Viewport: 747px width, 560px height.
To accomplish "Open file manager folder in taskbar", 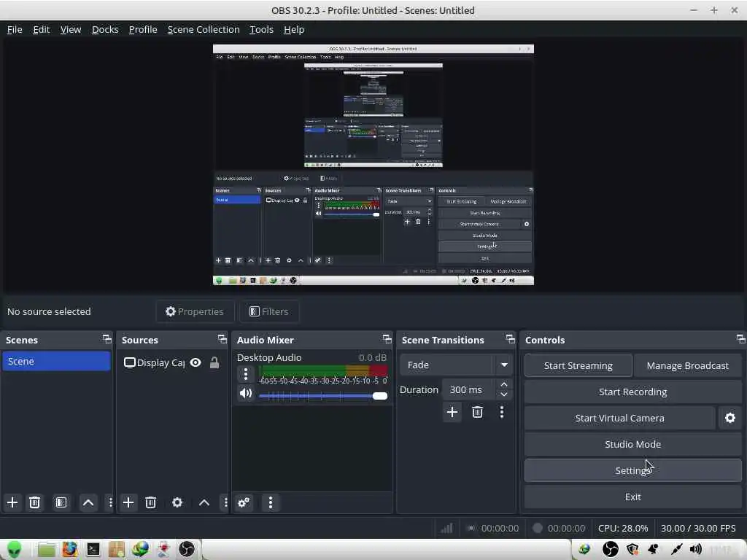I will click(x=46, y=550).
